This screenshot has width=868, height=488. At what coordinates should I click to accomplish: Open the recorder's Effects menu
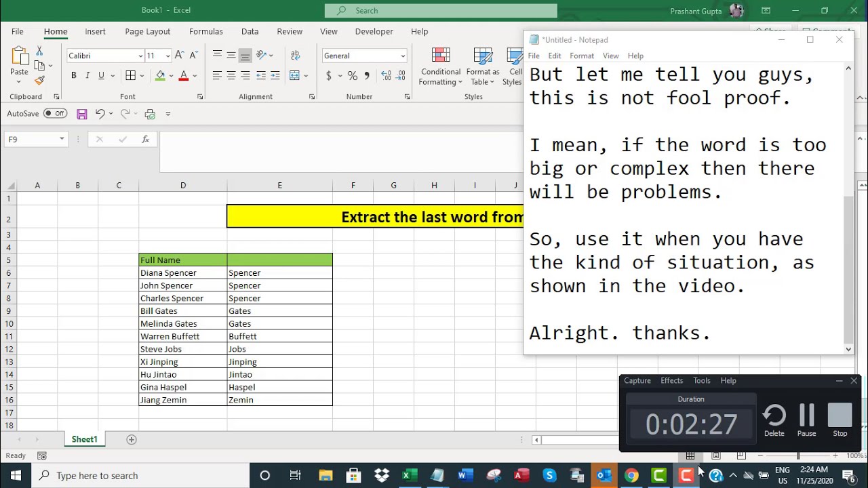pyautogui.click(x=672, y=380)
